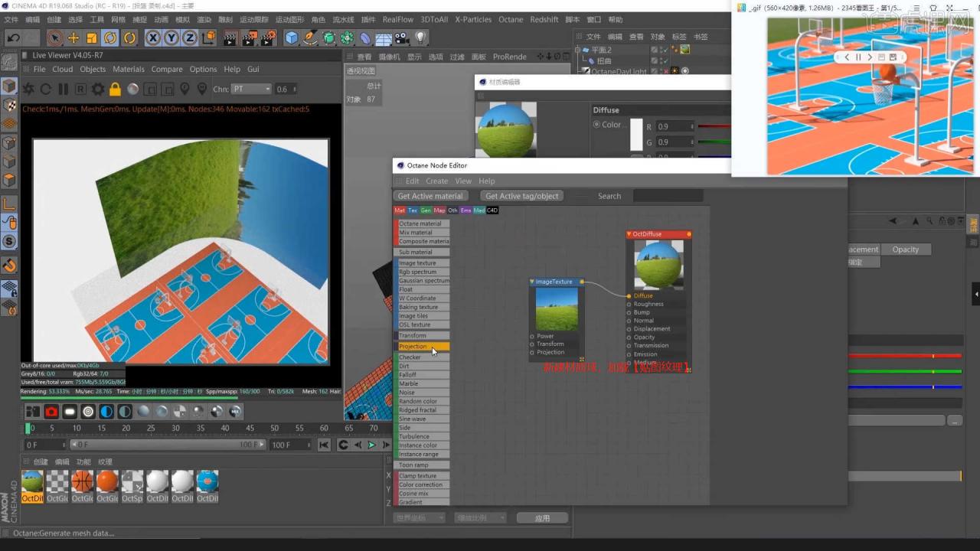Select the Diffuse Color radio button
This screenshot has width=980, height=551.
click(x=597, y=125)
